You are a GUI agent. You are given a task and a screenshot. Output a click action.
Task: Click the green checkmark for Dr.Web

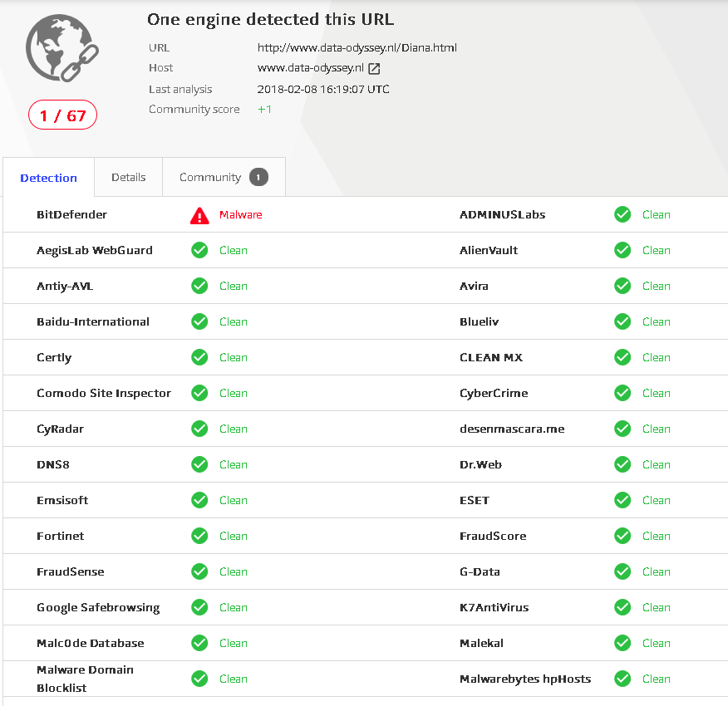(622, 464)
